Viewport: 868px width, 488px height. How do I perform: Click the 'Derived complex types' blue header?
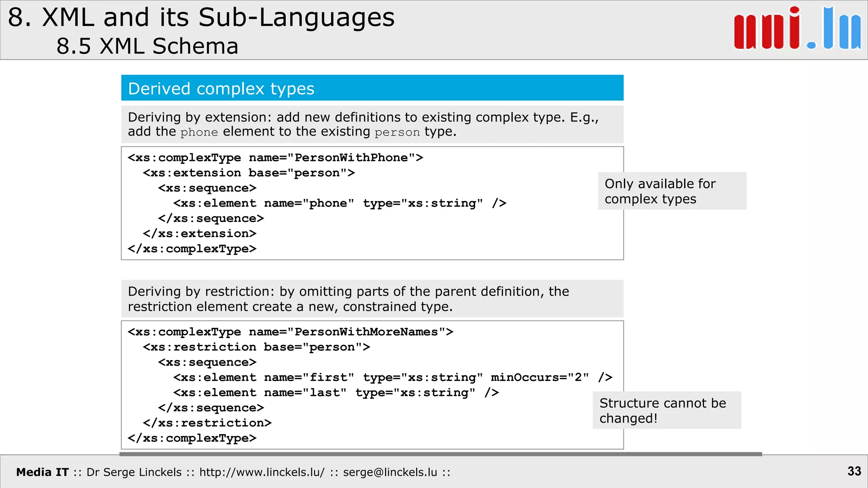(372, 88)
